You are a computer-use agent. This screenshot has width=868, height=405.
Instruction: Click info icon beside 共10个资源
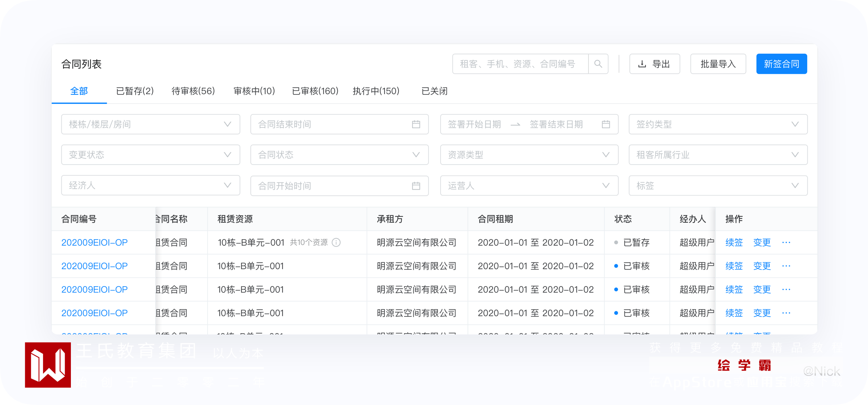pyautogui.click(x=336, y=242)
